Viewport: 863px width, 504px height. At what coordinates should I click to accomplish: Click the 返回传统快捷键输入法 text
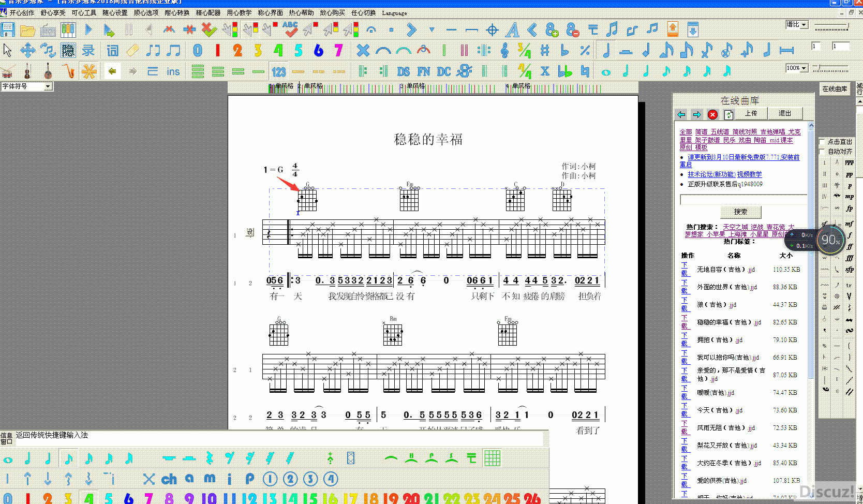coord(52,435)
